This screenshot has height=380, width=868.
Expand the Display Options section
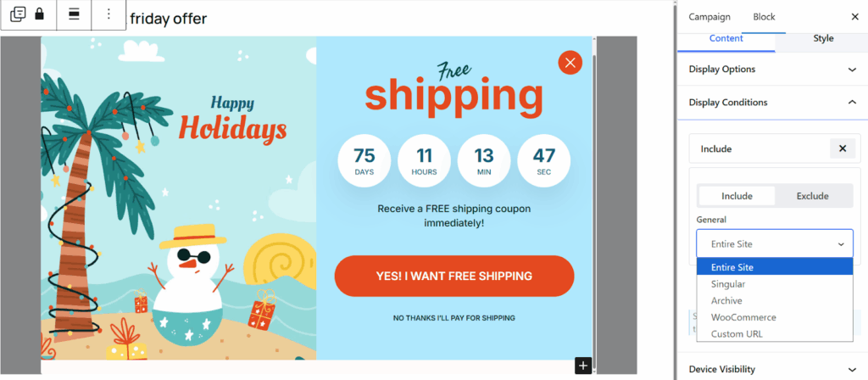click(x=852, y=69)
